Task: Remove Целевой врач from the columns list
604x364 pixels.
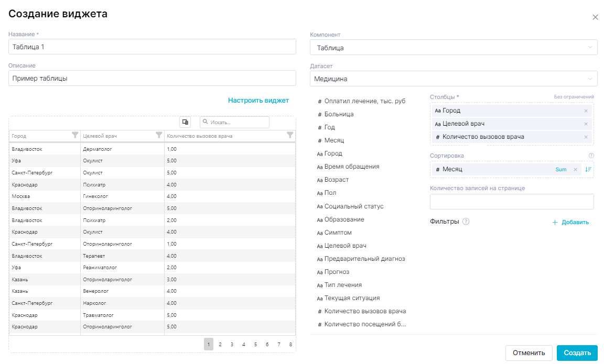Action: 586,124
